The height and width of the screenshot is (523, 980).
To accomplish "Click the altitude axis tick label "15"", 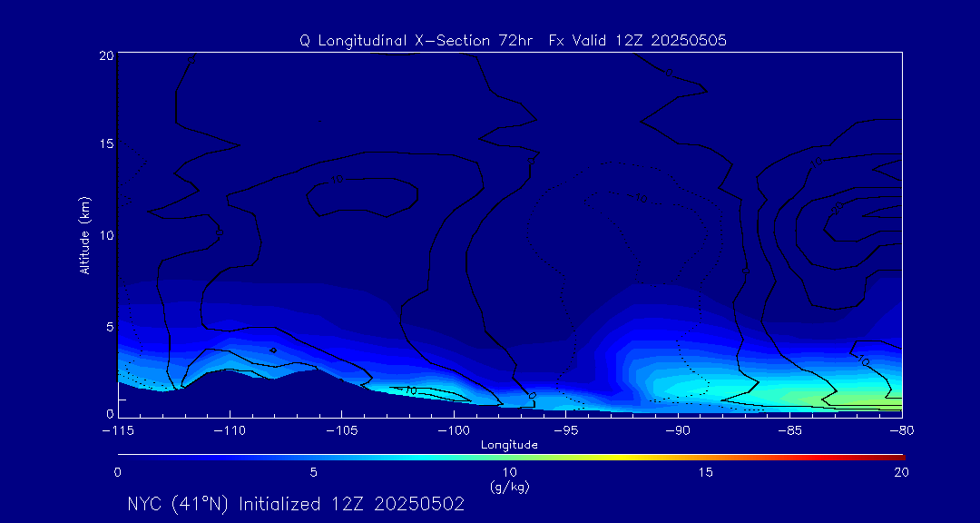I will click(107, 143).
